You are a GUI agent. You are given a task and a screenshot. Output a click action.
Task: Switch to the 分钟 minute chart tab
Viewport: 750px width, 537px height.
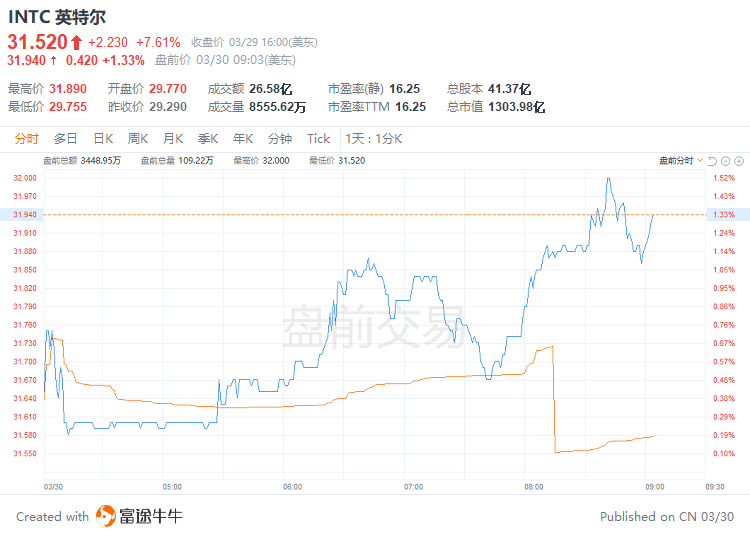click(x=280, y=139)
